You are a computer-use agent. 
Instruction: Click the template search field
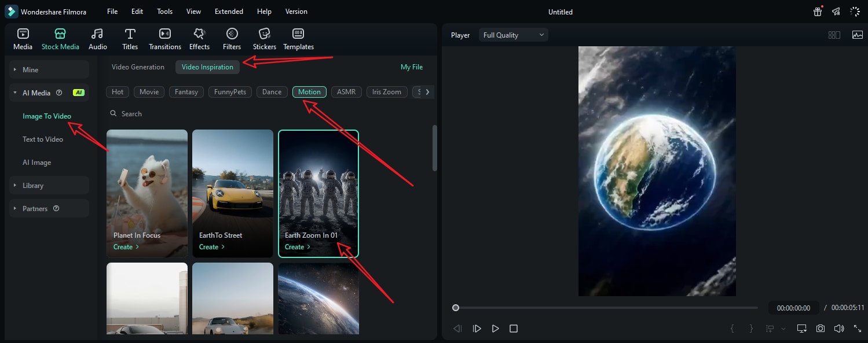click(269, 114)
